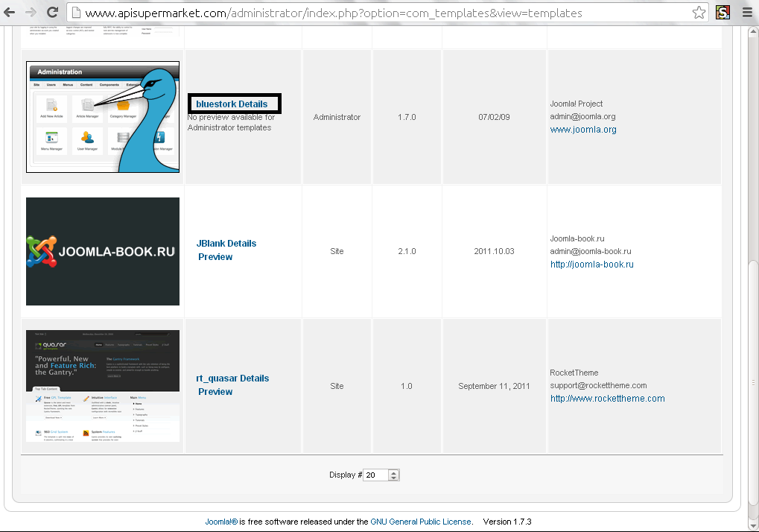Click the Joomla! Project author text
The width and height of the screenshot is (759, 532).
point(576,104)
